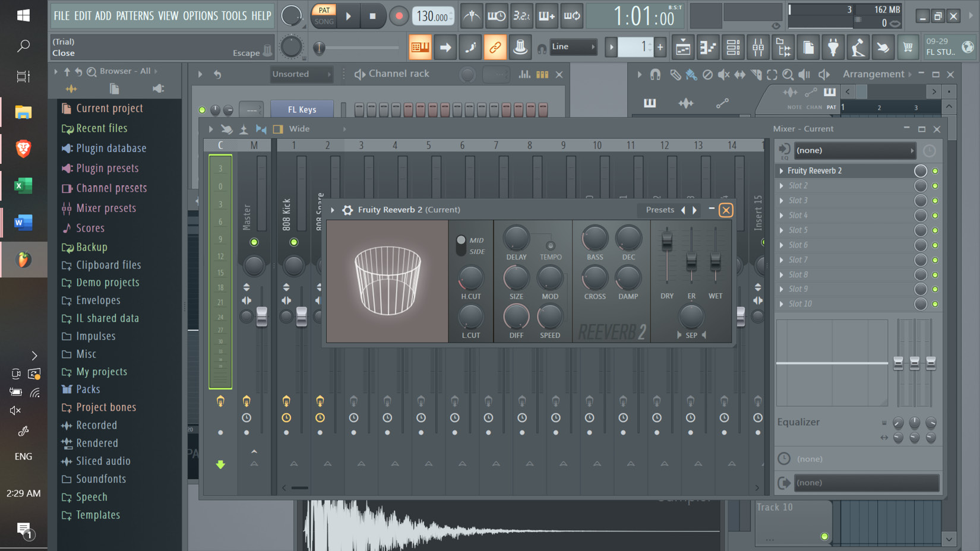
Task: Toggle Fruity Reeverb 2 slot enable light
Action: click(x=935, y=171)
